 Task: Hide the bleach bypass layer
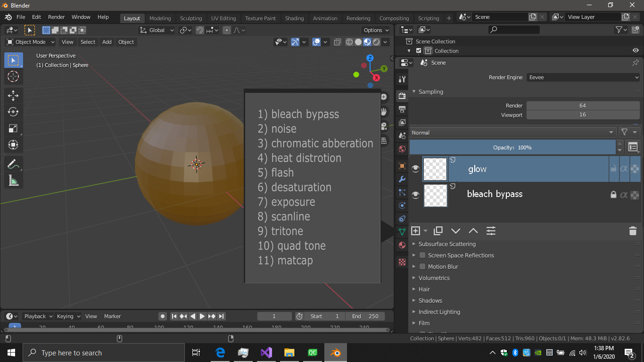pyautogui.click(x=415, y=194)
